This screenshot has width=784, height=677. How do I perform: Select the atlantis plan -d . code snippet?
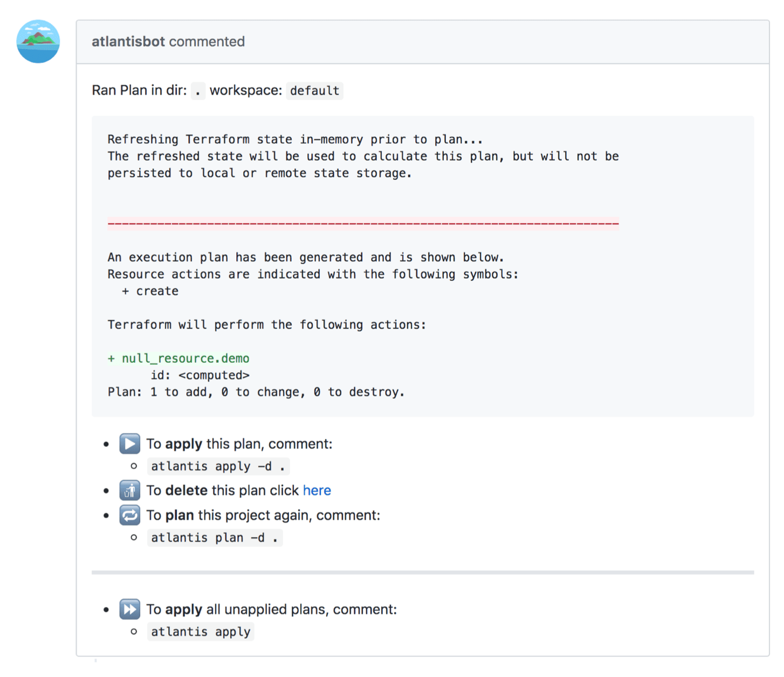215,537
